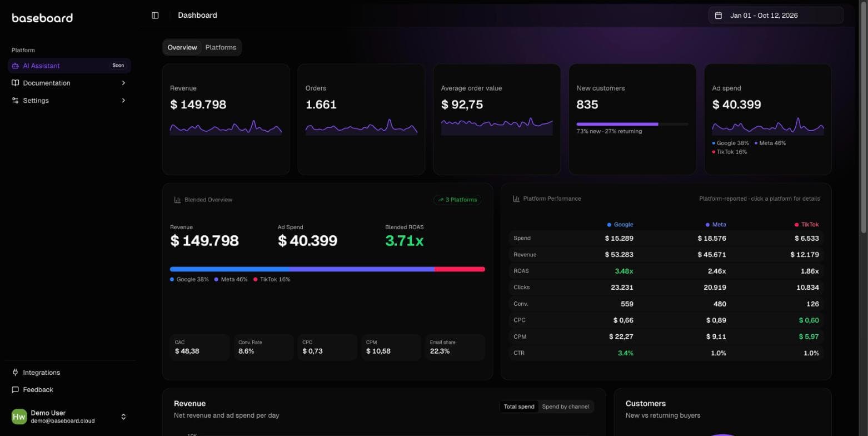
Task: Click the Average order value sparkline
Action: click(x=497, y=126)
